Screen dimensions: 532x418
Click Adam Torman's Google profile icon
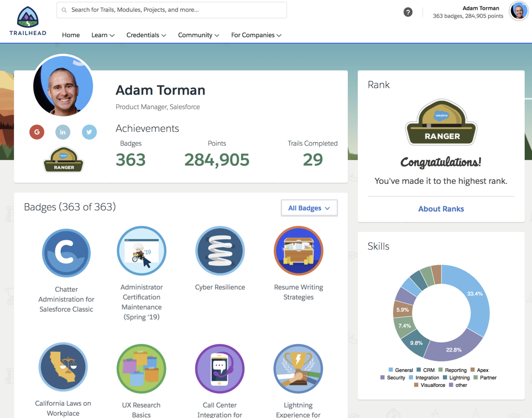(36, 132)
